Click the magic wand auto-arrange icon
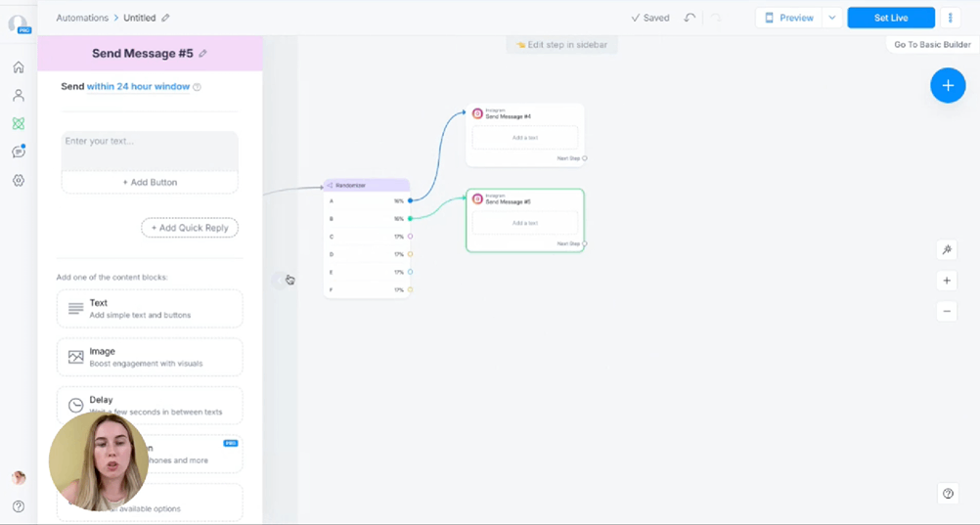The image size is (980, 525). (x=947, y=250)
